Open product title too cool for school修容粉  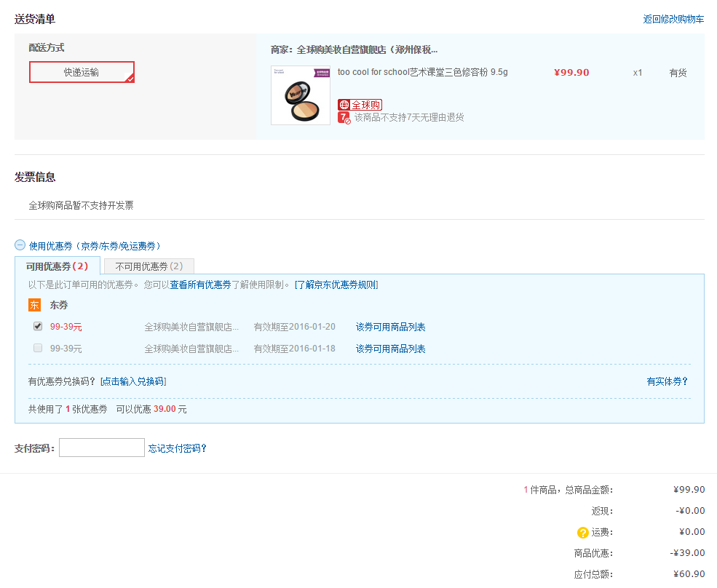pos(422,72)
